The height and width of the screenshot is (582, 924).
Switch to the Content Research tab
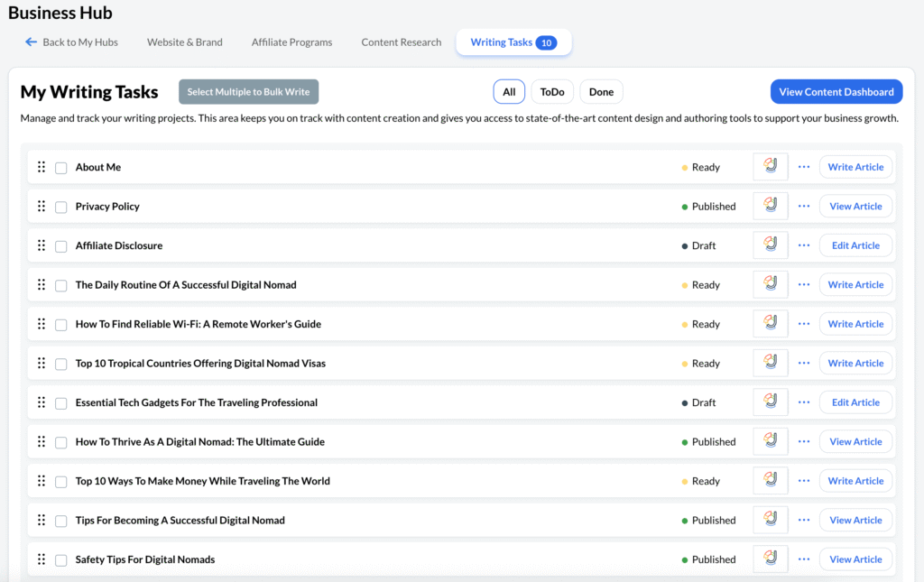pos(401,42)
